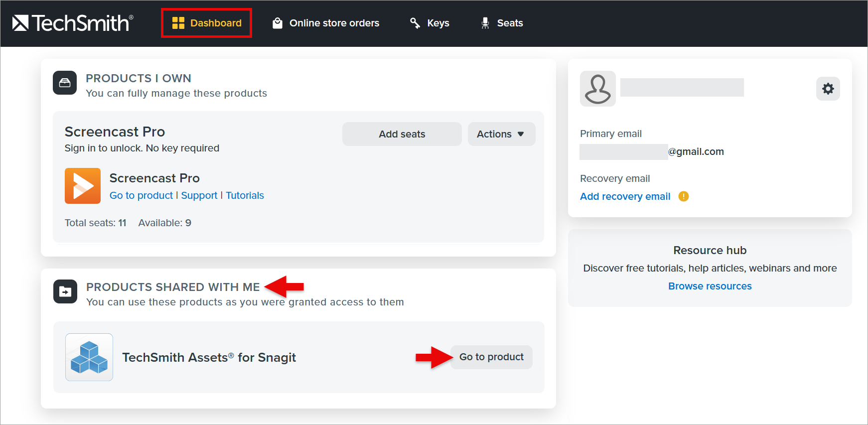The height and width of the screenshot is (425, 868).
Task: Expand the Actions dropdown
Action: 501,134
